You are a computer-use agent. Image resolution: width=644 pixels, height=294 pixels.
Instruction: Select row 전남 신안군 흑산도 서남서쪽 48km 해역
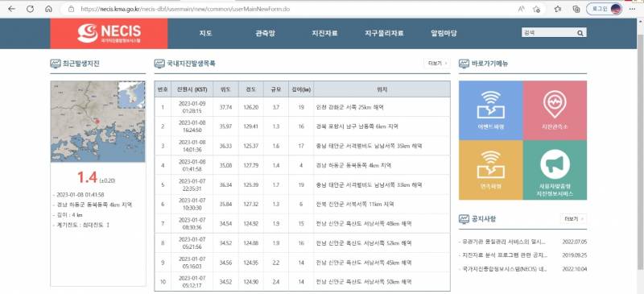click(x=303, y=224)
